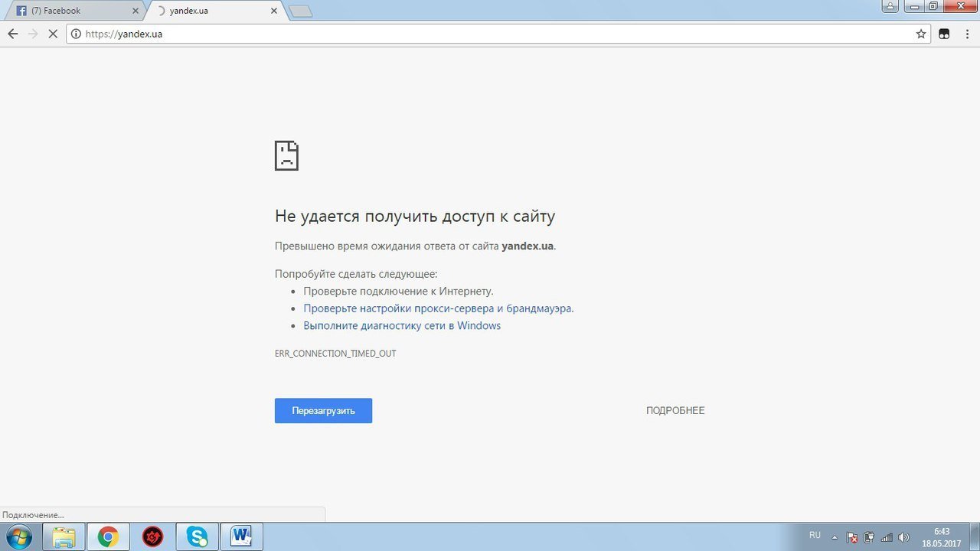Image resolution: width=980 pixels, height=551 pixels.
Task: Expand details via ПОДРОБНЕЕ
Action: point(675,411)
